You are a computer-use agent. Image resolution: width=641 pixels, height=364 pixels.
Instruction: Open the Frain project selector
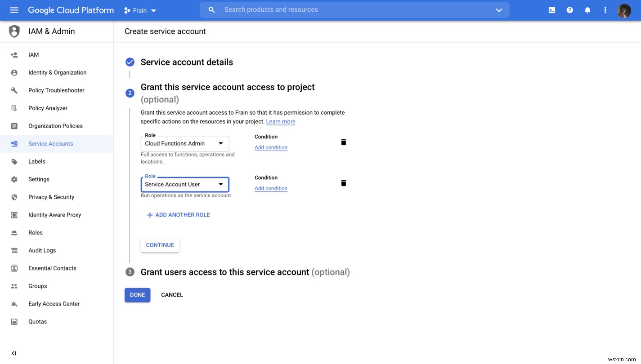[140, 10]
